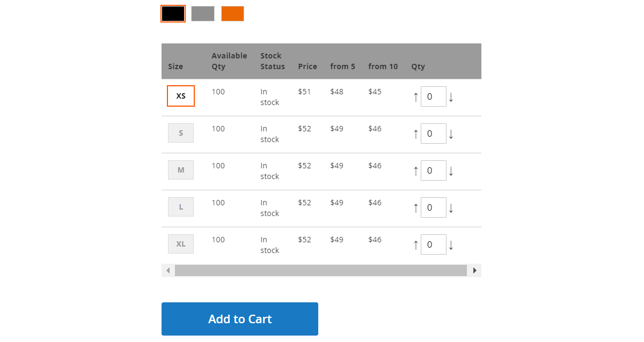This screenshot has width=644, height=342.
Task: Click the up arrow for size XS quantity
Action: pos(415,97)
